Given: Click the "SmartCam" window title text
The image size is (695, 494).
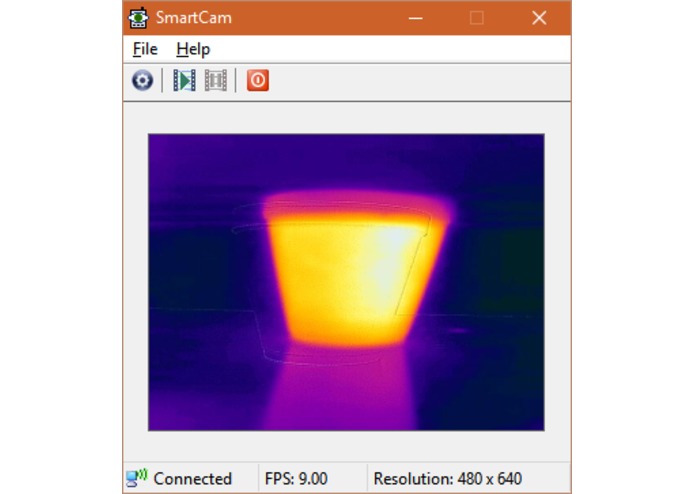Looking at the screenshot, I should coord(194,18).
